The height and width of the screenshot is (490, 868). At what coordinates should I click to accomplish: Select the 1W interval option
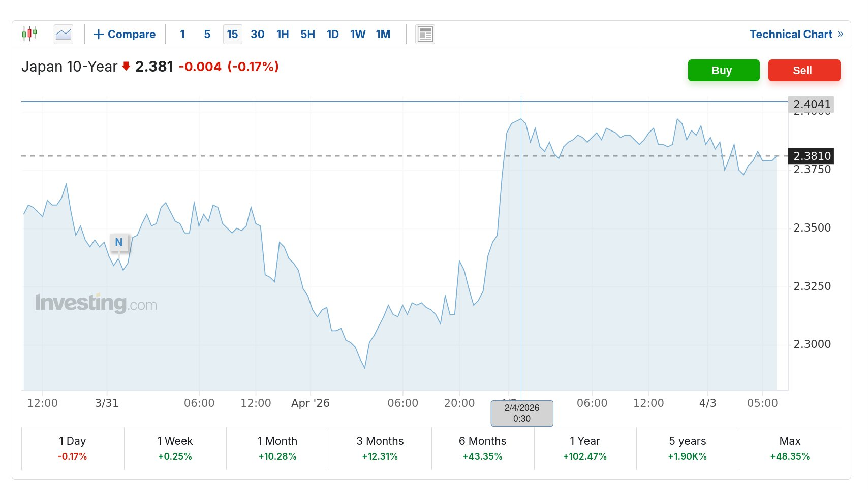coord(358,34)
